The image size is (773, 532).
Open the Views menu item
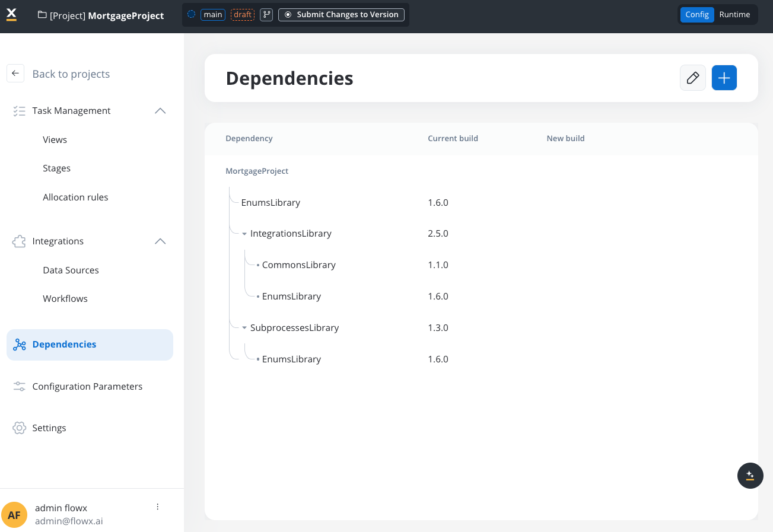tap(55, 140)
